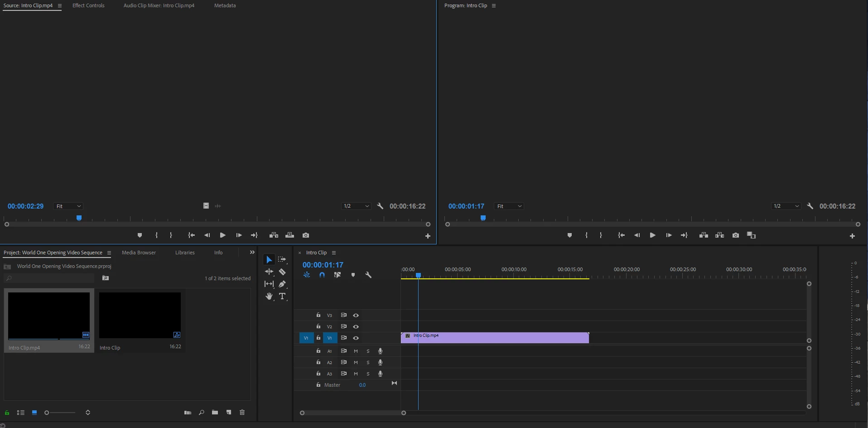Click Lift button in Program monitor
The image size is (868, 428).
click(x=704, y=235)
